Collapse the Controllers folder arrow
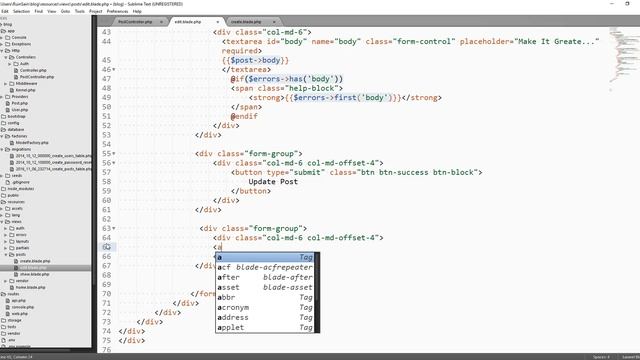The image size is (640, 360). (x=6, y=57)
